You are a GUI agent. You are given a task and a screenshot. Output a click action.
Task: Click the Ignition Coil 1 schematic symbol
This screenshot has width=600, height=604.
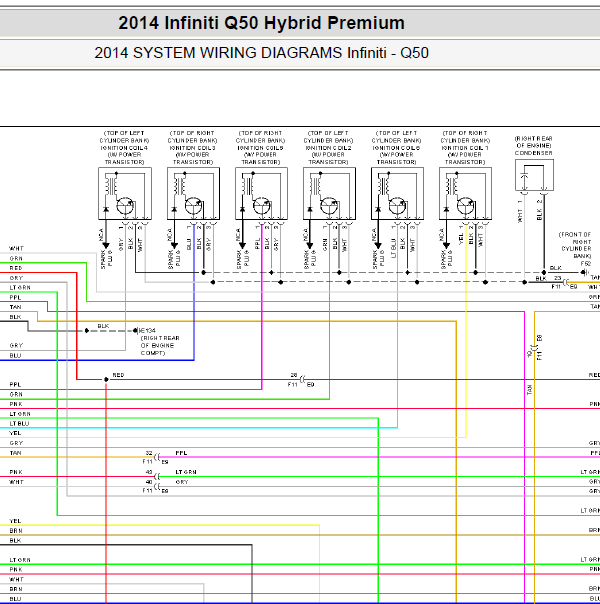[x=465, y=193]
